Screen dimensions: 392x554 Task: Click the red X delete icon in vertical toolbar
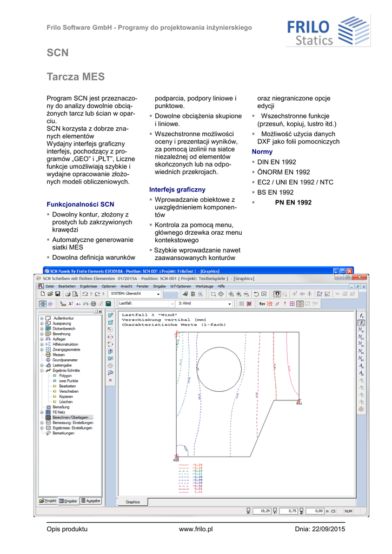[110, 380]
